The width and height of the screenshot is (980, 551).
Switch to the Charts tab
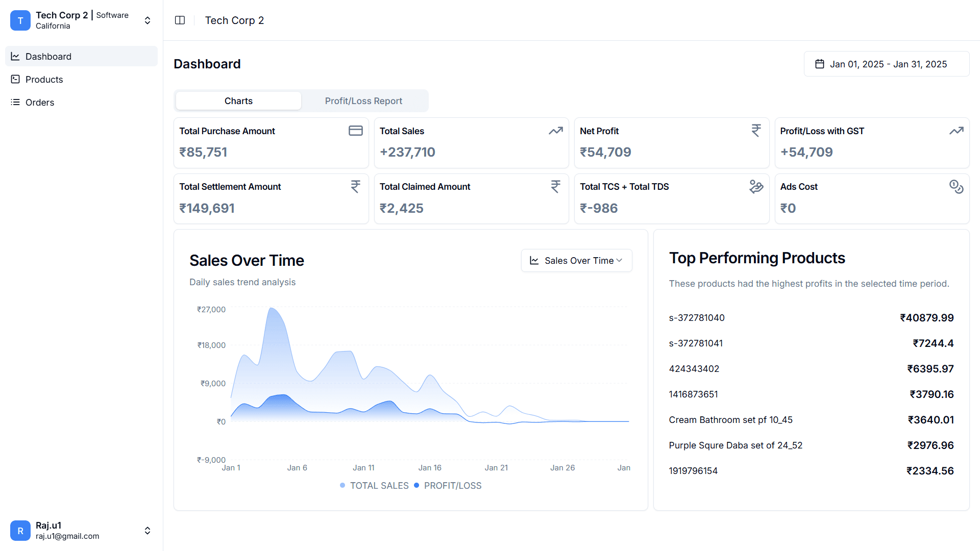(238, 101)
